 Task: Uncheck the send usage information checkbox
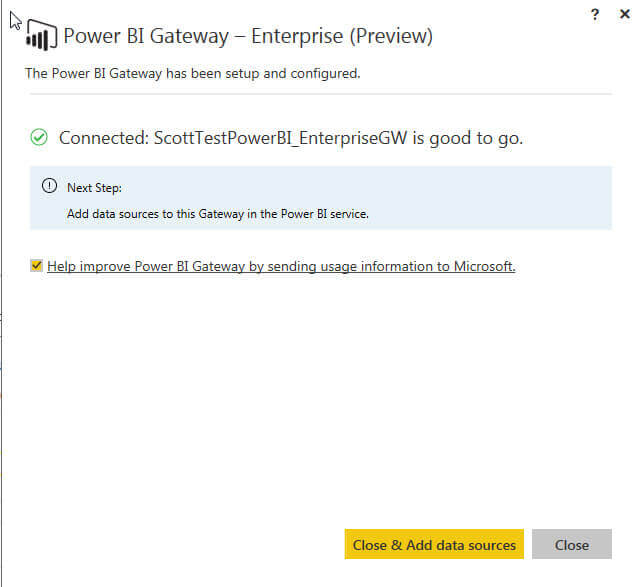point(37,265)
